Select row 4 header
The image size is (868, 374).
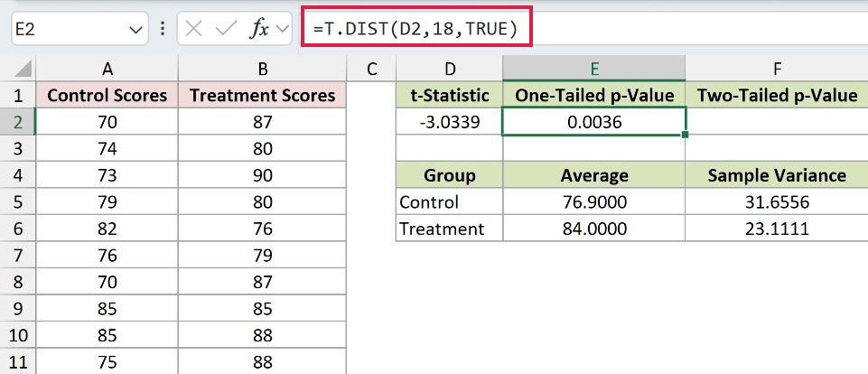(x=18, y=175)
